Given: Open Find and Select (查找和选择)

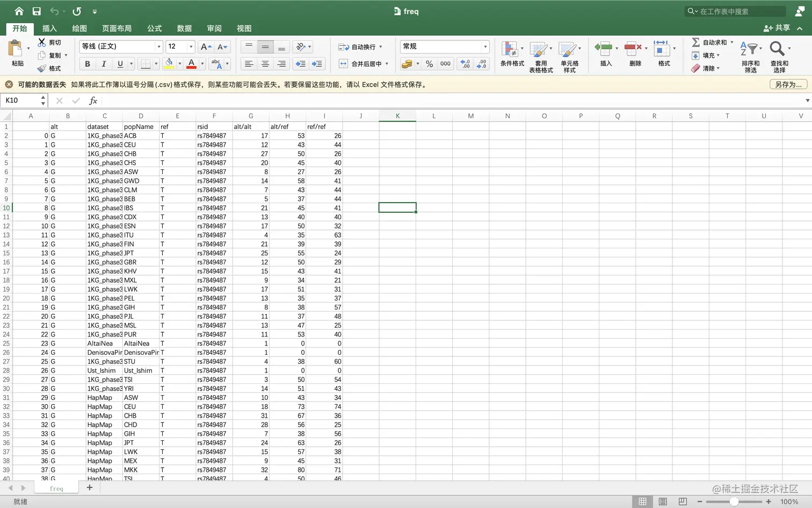Looking at the screenshot, I should pos(779,56).
